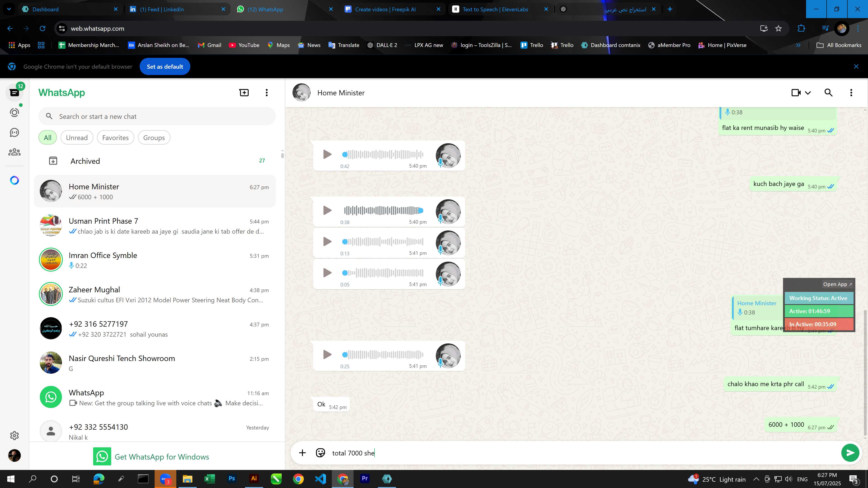This screenshot has height=488, width=868.
Task: Open the Communities icon in sidebar
Action: tap(14, 152)
